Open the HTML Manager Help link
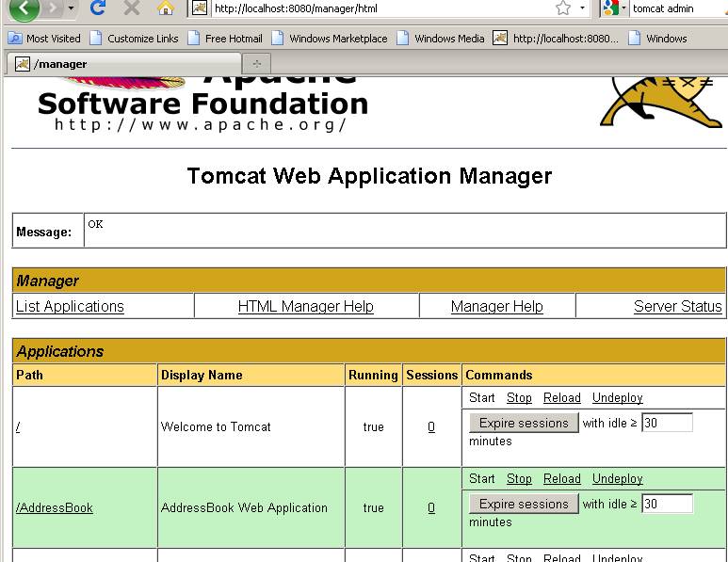728x562 pixels. pyautogui.click(x=305, y=306)
